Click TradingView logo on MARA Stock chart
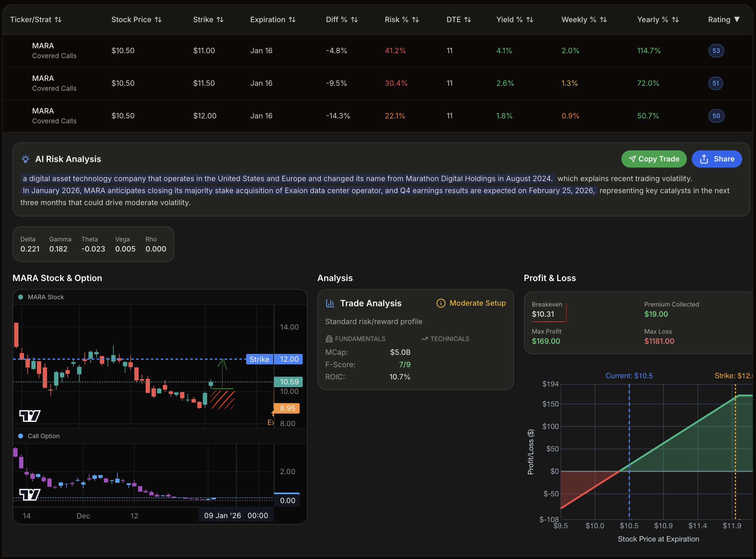This screenshot has height=559, width=756. [x=30, y=416]
